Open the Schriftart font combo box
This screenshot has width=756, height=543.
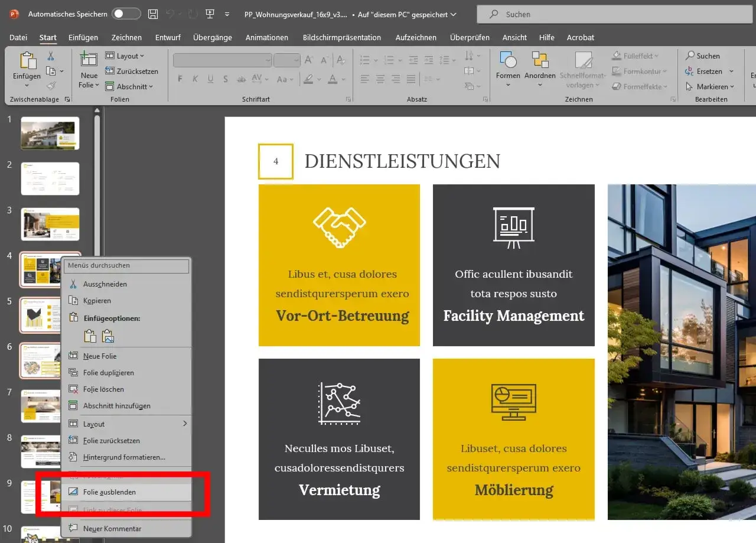point(222,60)
